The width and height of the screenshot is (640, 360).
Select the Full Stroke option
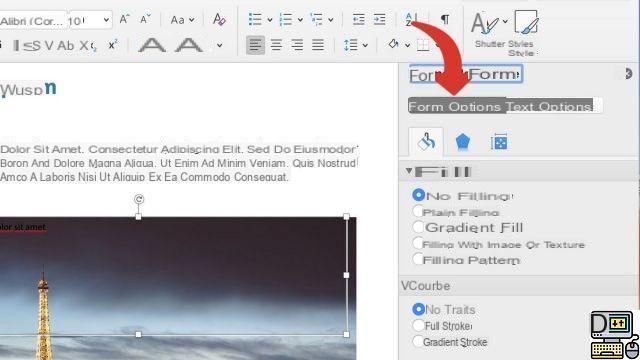click(x=418, y=325)
